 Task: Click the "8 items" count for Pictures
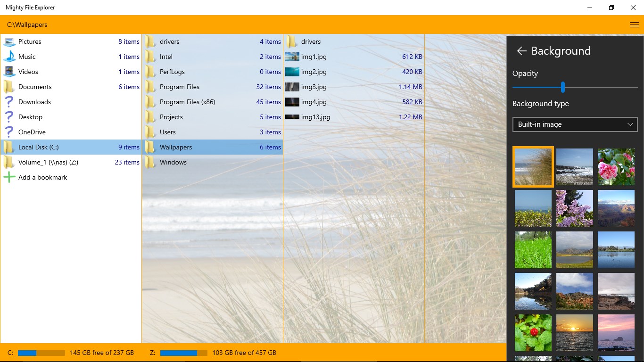[129, 41]
